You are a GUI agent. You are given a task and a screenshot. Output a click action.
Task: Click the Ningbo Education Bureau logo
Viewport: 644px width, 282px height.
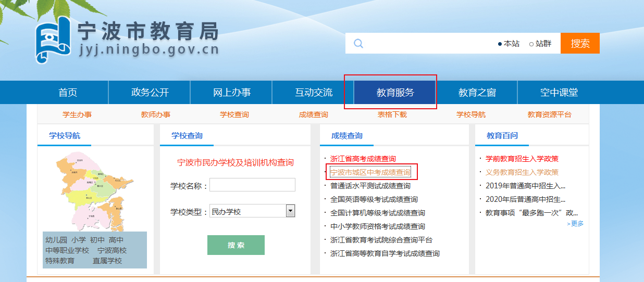(53, 39)
